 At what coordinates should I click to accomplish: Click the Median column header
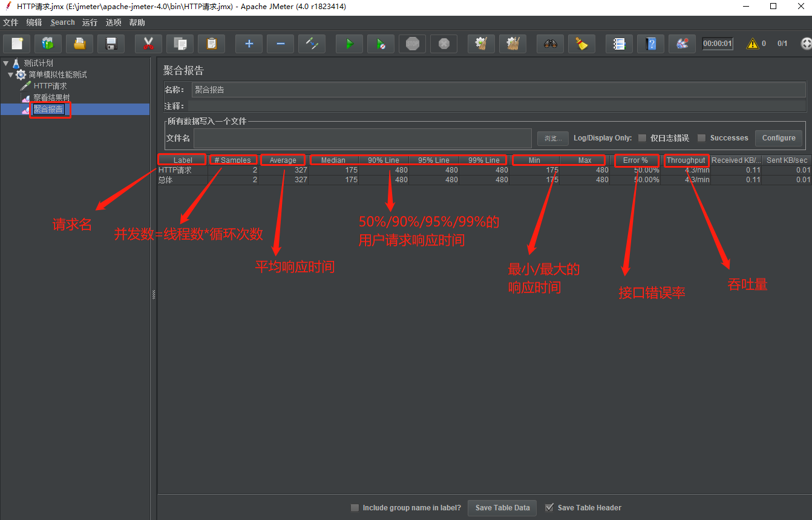(x=333, y=160)
